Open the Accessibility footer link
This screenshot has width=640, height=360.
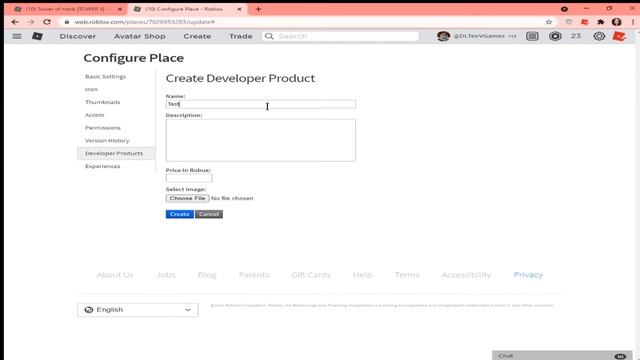point(466,275)
